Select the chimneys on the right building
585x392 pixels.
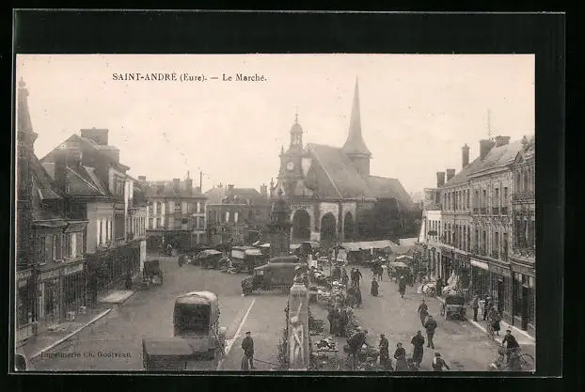(482, 149)
